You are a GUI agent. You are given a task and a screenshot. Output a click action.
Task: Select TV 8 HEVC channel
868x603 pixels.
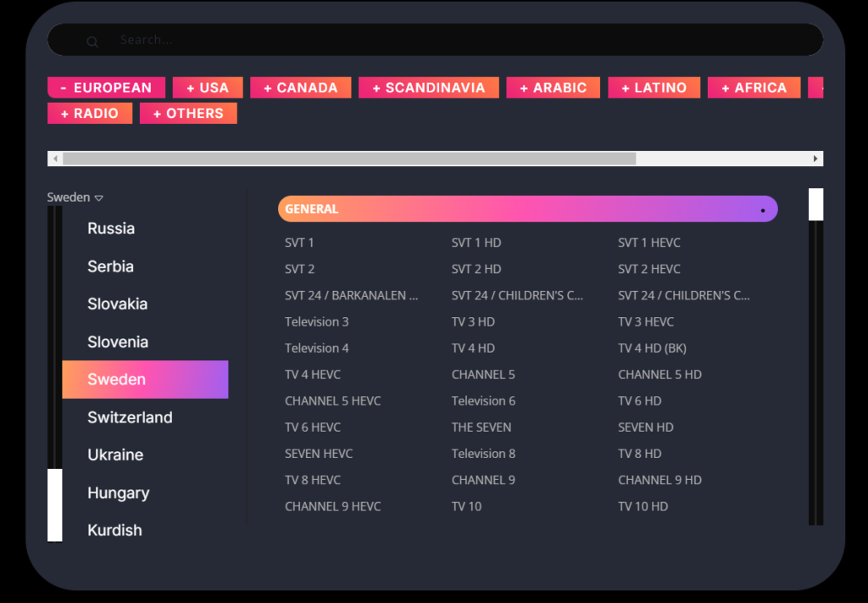313,480
